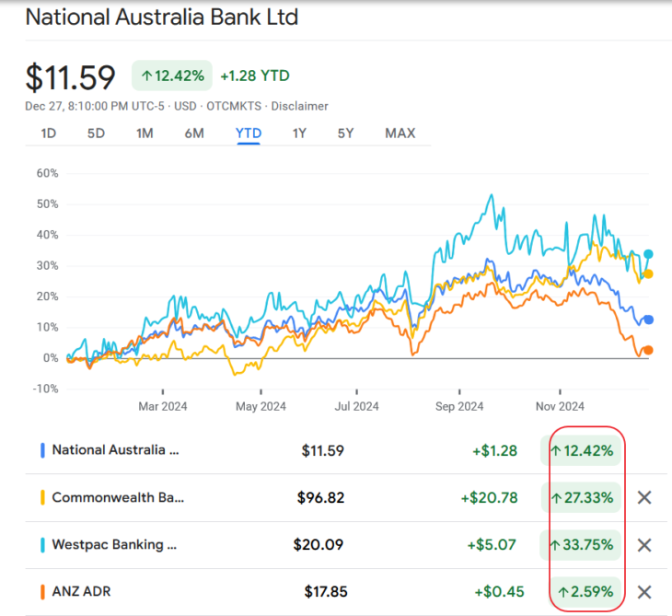Open the YTD range tab
Viewport: 672px width, 616px height.
pos(249,134)
